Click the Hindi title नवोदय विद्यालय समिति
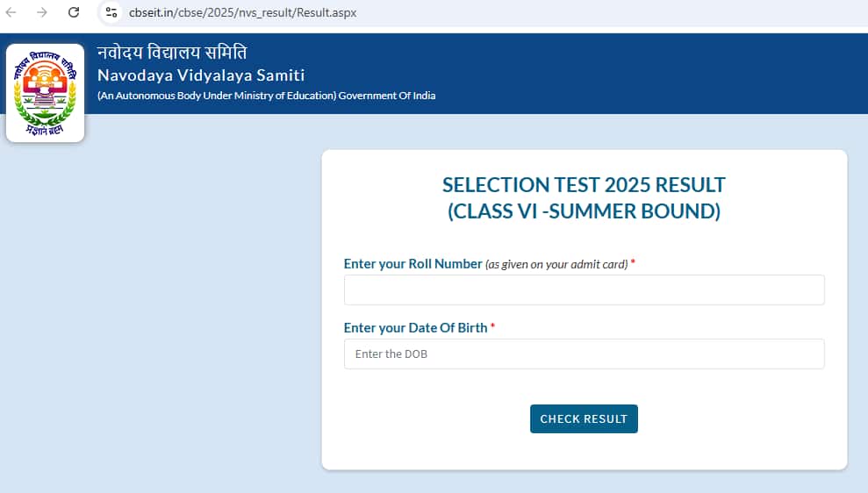The image size is (868, 493). 172,53
